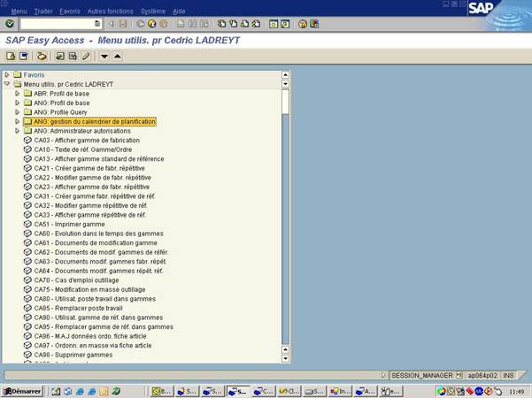Expand ANG: gestion du calendrier de planification

(18, 121)
